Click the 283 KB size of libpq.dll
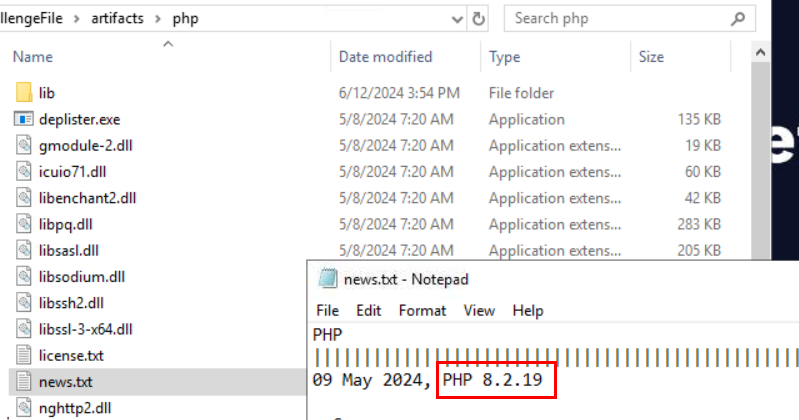 click(699, 224)
